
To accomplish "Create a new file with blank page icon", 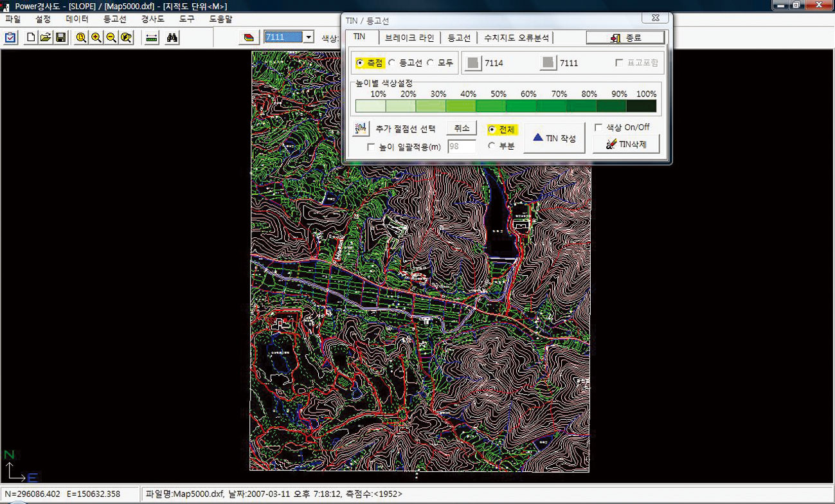I will [31, 37].
